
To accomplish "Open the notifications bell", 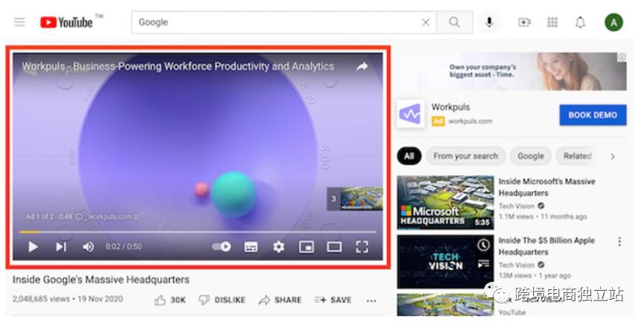I will pyautogui.click(x=580, y=22).
